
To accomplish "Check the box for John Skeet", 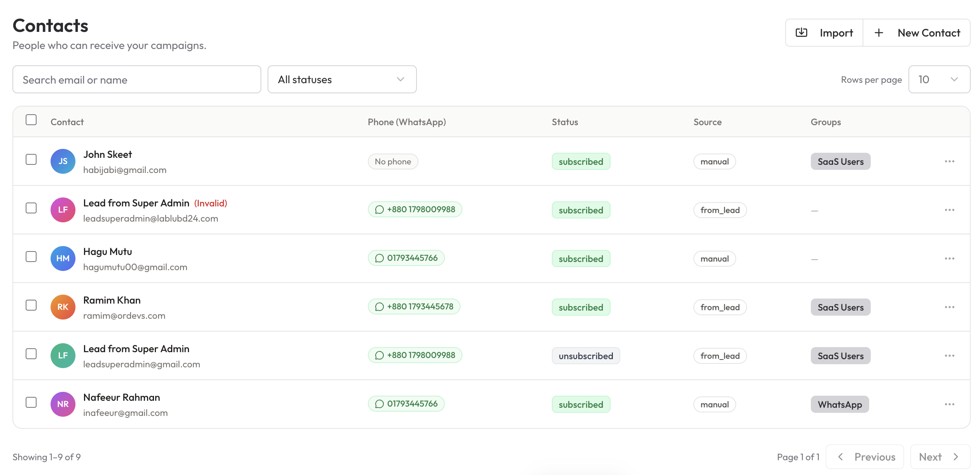I will pos(31,159).
